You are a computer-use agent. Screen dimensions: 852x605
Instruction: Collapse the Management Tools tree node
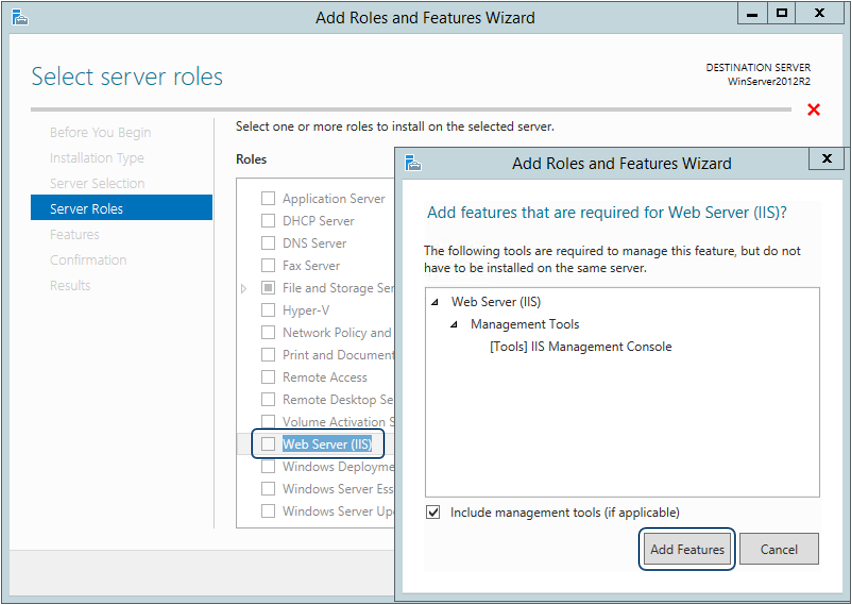454,325
